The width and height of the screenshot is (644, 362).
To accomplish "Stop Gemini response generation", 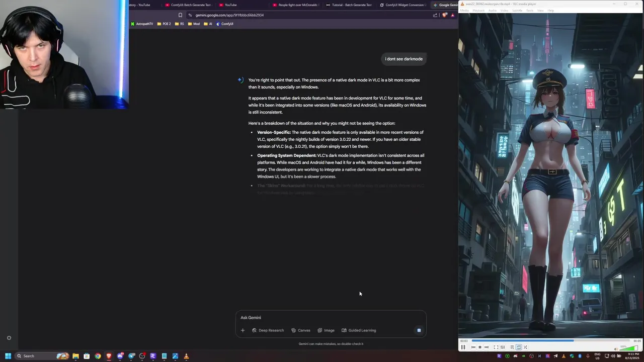I will click(x=419, y=330).
